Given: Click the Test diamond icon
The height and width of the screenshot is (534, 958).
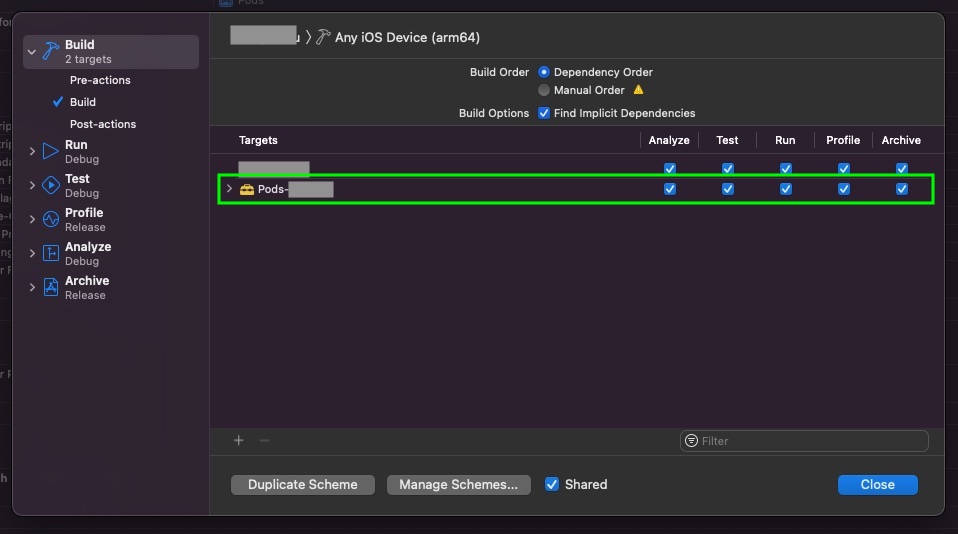Looking at the screenshot, I should click(x=51, y=186).
